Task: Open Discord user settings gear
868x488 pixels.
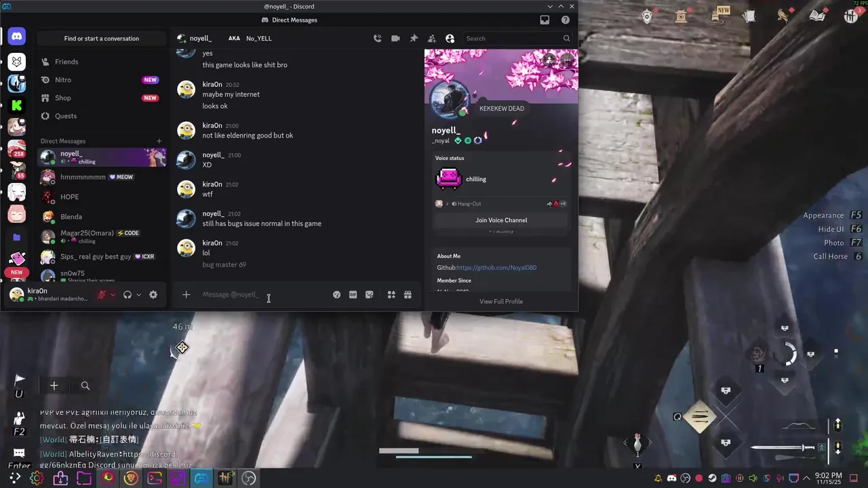Action: coord(153,295)
